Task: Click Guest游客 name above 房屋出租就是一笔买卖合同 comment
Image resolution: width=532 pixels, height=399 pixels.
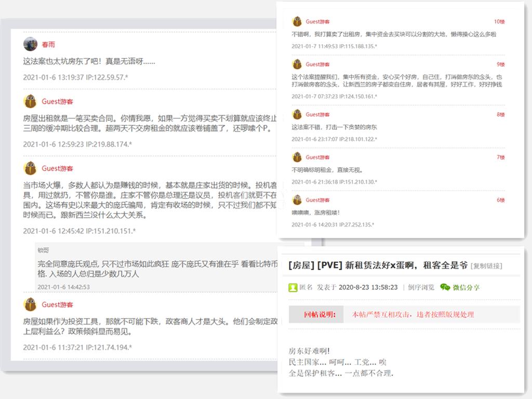Action: click(57, 101)
